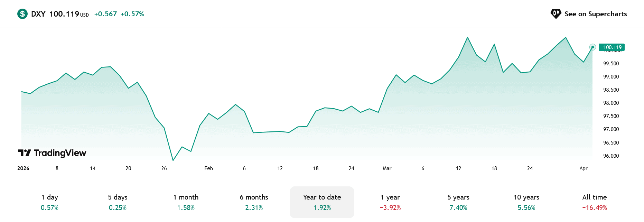Click the 100.119 price label on axis
Viewport: 644px width, 222px height.
pyautogui.click(x=612, y=47)
